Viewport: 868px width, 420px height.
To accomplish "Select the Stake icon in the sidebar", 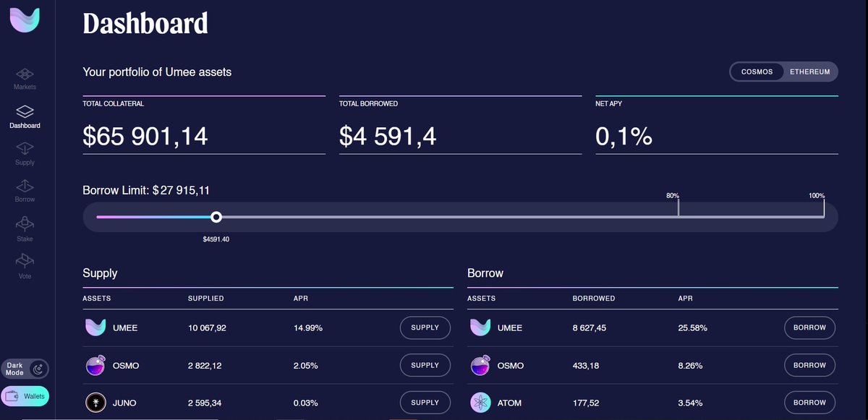I will point(25,224).
